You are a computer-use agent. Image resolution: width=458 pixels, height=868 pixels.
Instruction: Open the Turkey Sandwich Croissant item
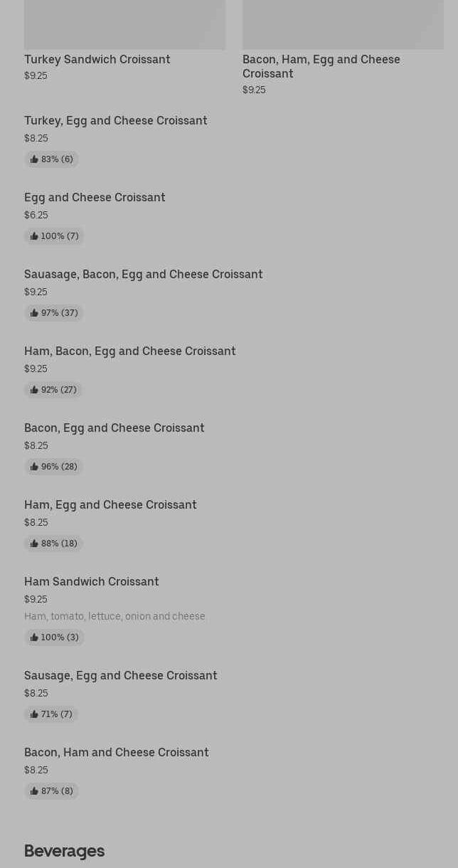pos(97,59)
